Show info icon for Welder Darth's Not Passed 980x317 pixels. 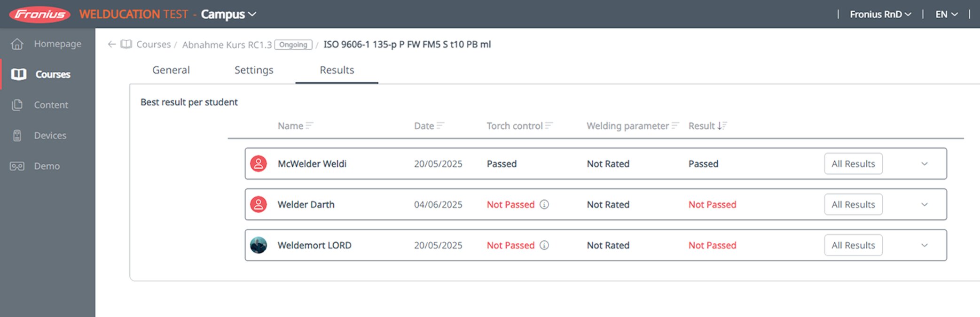(544, 204)
